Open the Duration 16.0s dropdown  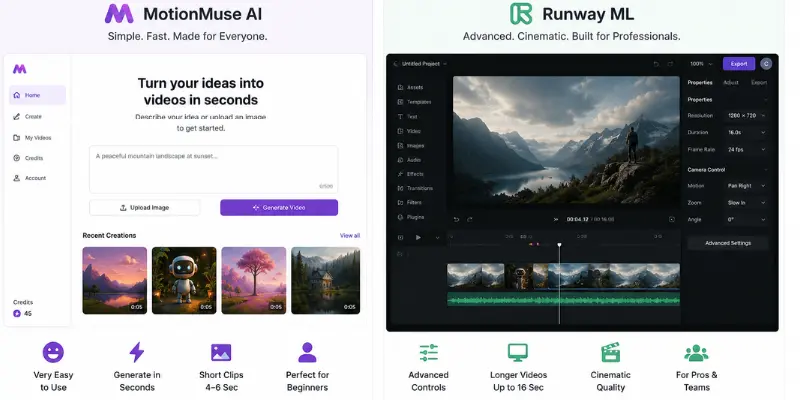[746, 132]
